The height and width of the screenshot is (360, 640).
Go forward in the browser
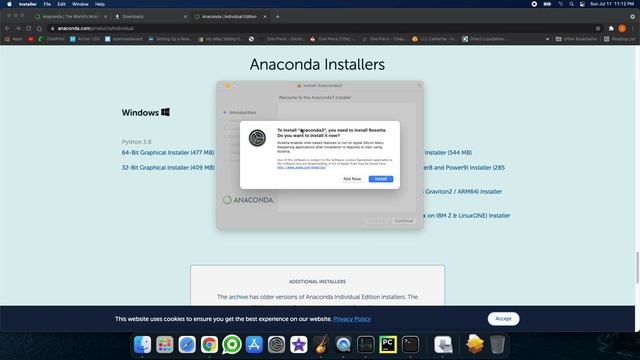pyautogui.click(x=18, y=28)
